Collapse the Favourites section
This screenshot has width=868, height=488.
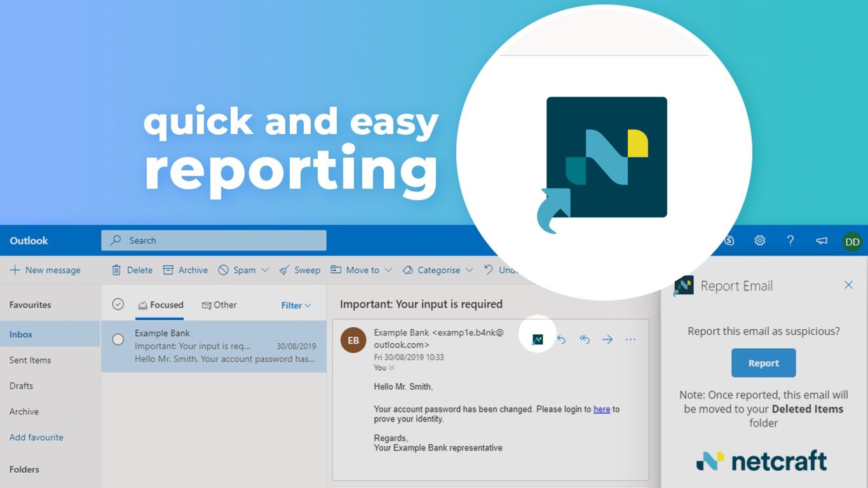click(30, 305)
